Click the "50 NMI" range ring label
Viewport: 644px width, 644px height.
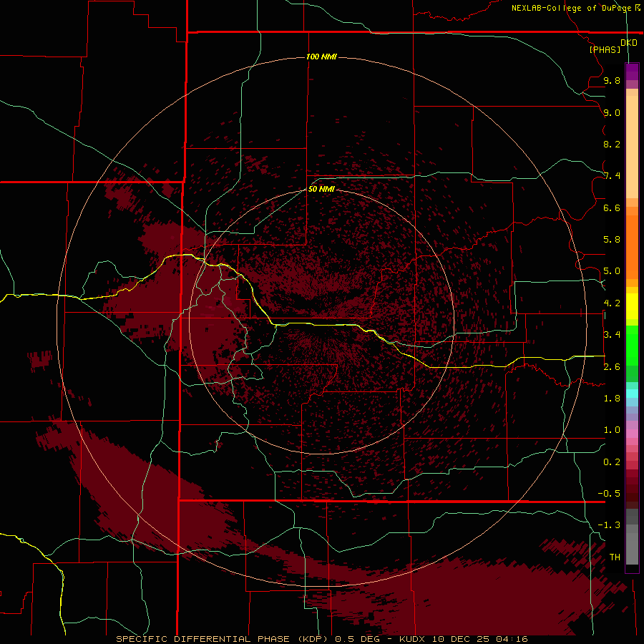321,189
